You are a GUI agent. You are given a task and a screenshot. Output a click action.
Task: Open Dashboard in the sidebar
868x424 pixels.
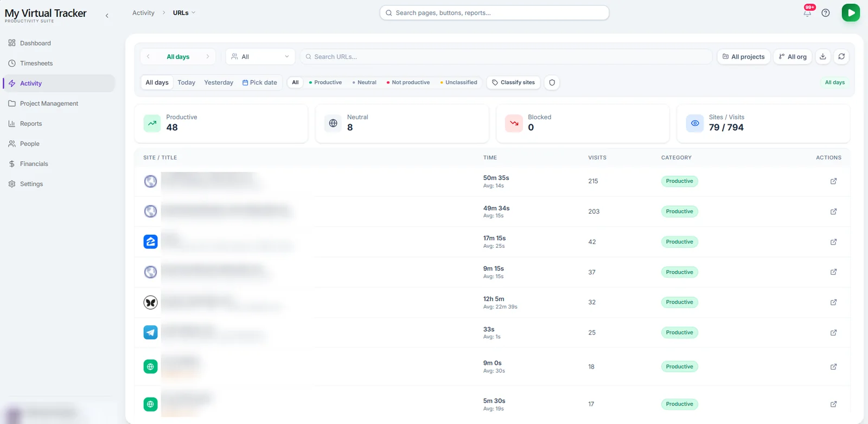pyautogui.click(x=59, y=43)
